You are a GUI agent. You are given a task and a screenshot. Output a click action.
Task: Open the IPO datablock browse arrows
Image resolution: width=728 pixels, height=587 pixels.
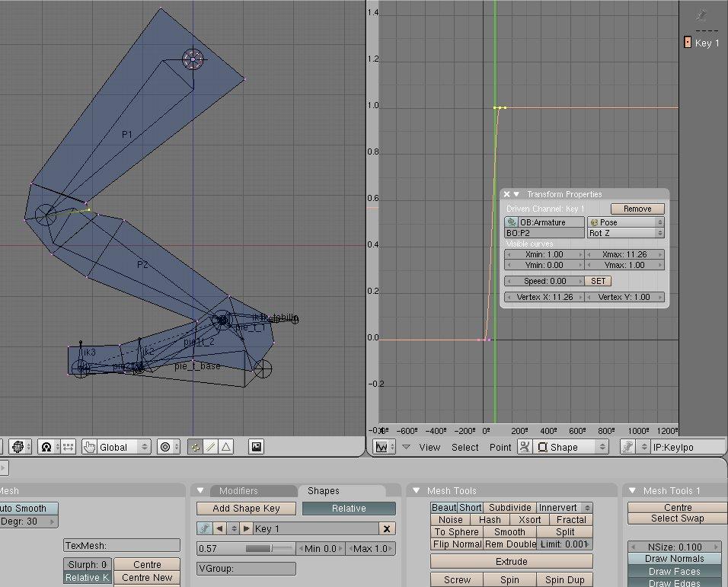(x=644, y=447)
